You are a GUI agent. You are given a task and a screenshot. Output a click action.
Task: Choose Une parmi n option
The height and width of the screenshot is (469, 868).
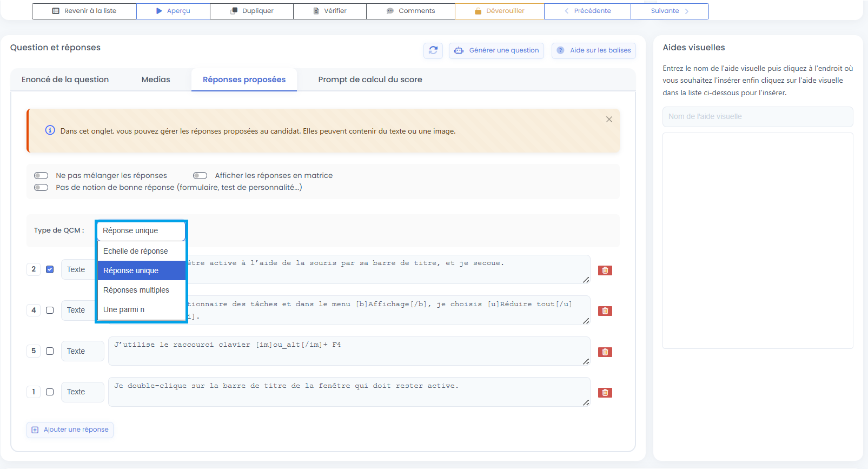click(x=141, y=309)
